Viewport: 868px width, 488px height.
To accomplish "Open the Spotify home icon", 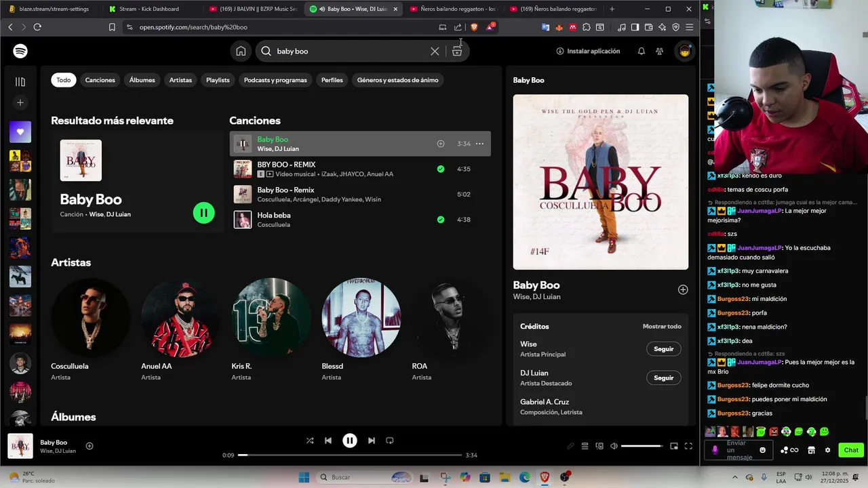I will pyautogui.click(x=241, y=51).
